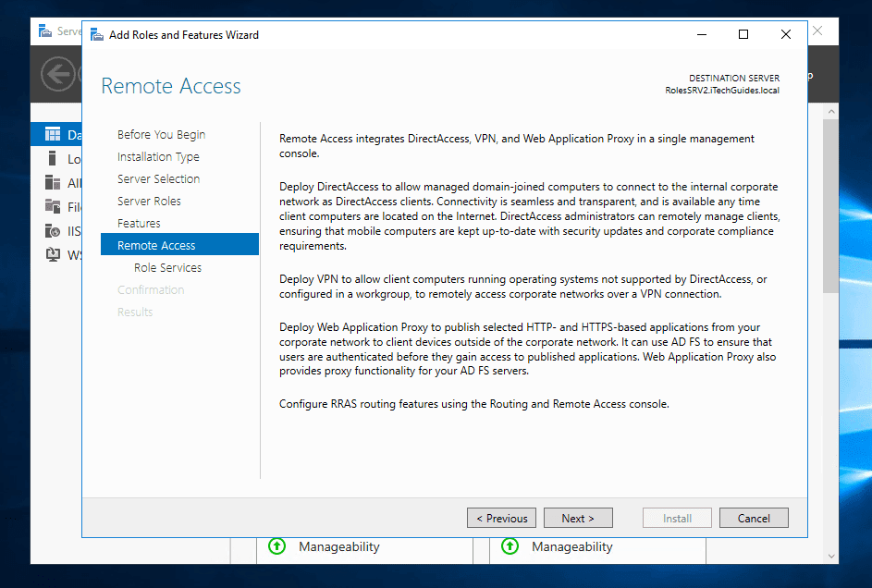
Task: Open the File Services icon in Server Manager
Action: (x=53, y=206)
